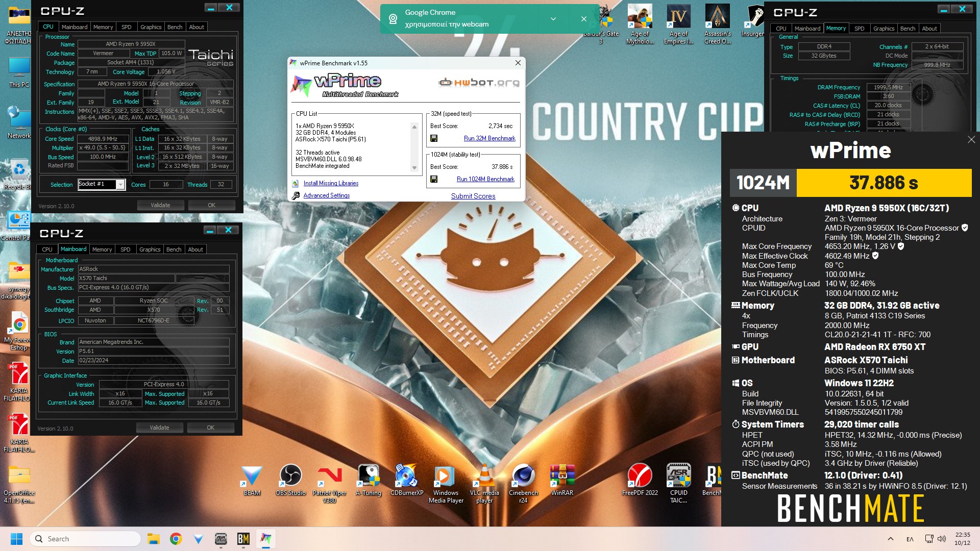Screen dimensions: 980x551
Task: Open Windows Media Player shortcut
Action: coord(446,484)
